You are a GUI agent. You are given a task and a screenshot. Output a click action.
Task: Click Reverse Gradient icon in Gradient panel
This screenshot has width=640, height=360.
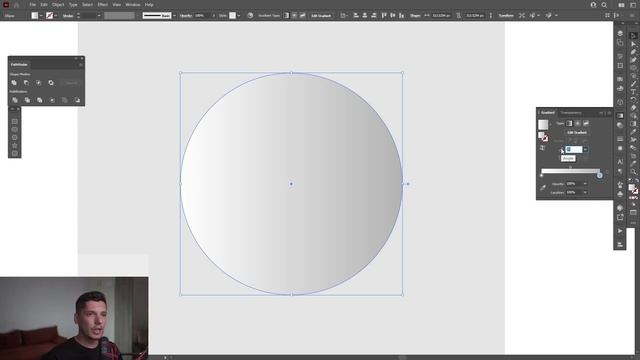(542, 148)
